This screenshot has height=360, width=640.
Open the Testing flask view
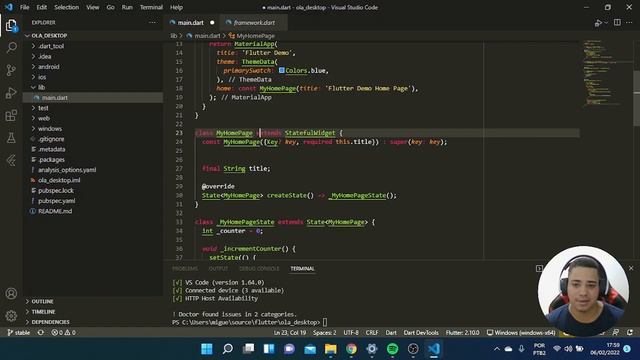(11, 138)
